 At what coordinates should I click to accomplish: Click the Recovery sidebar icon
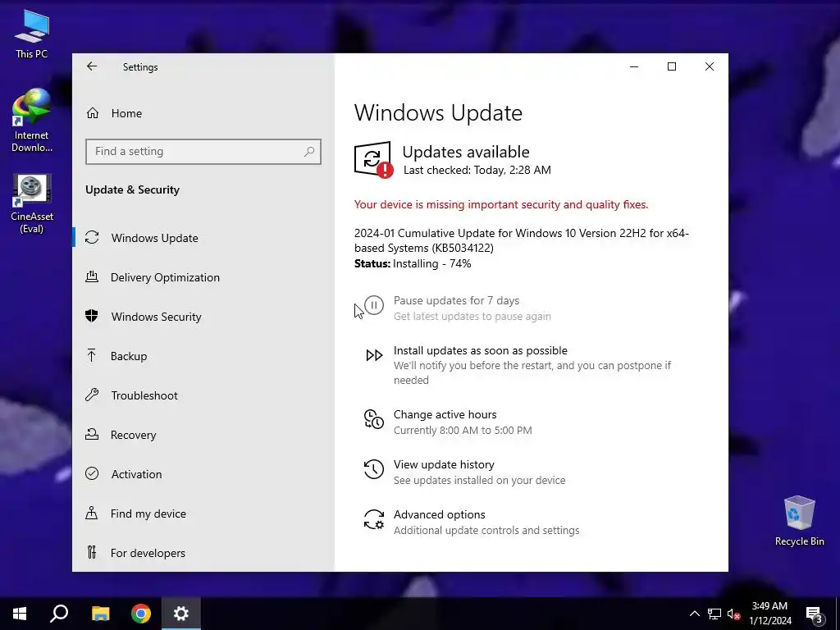92,435
